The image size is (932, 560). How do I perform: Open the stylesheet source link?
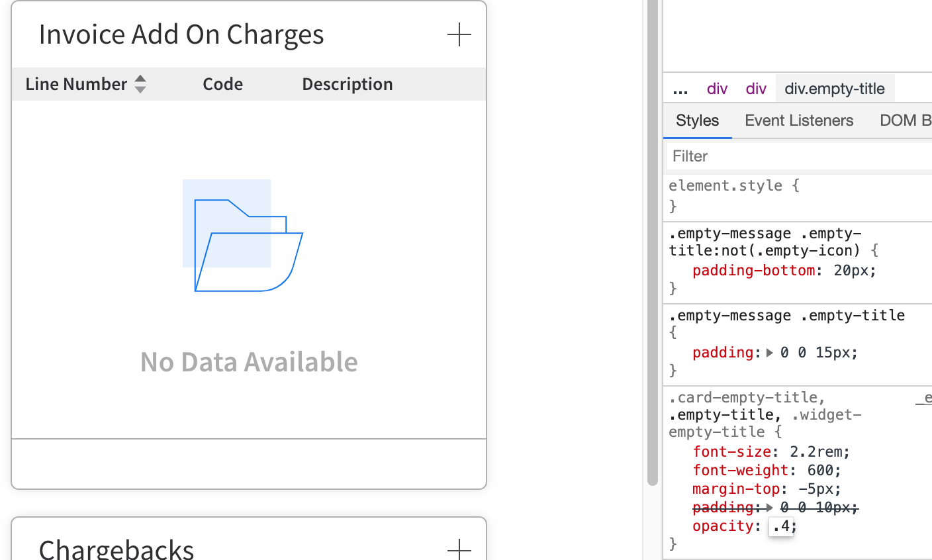click(924, 398)
